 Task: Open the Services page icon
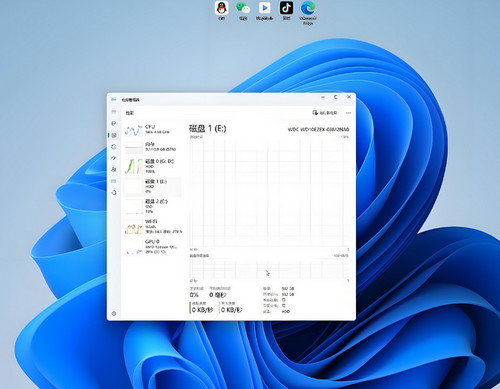(x=114, y=193)
